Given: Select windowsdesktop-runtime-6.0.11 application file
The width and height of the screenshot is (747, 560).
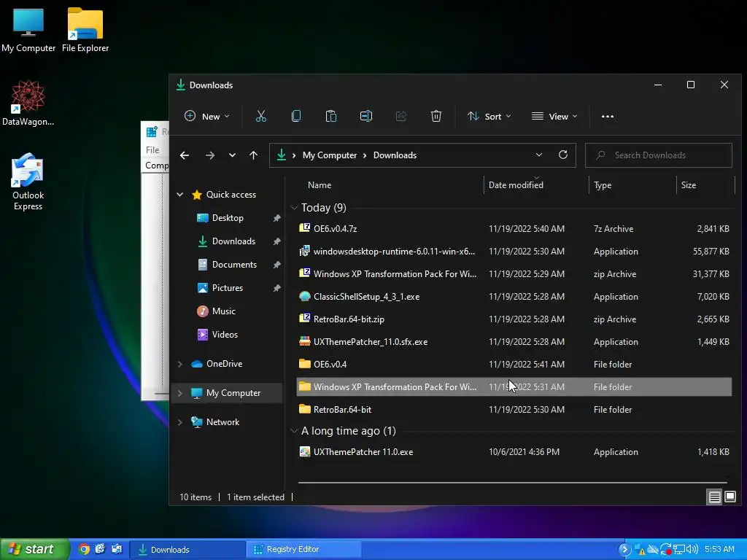Looking at the screenshot, I should click(514, 252).
